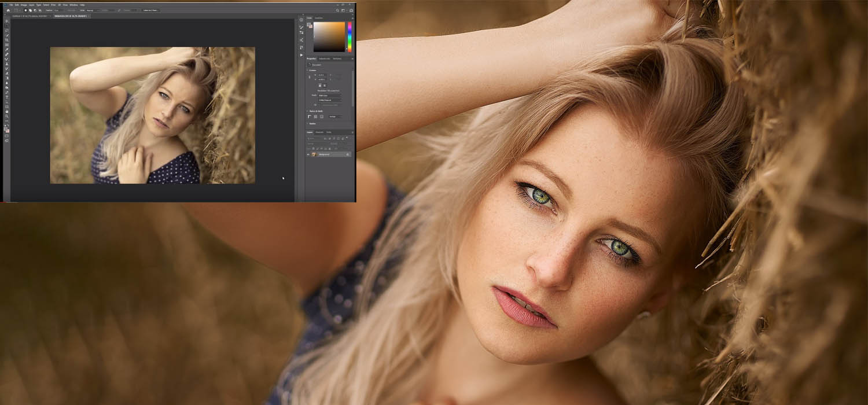Open the Image menu
Viewport: 868px width, 405px height.
24,5
